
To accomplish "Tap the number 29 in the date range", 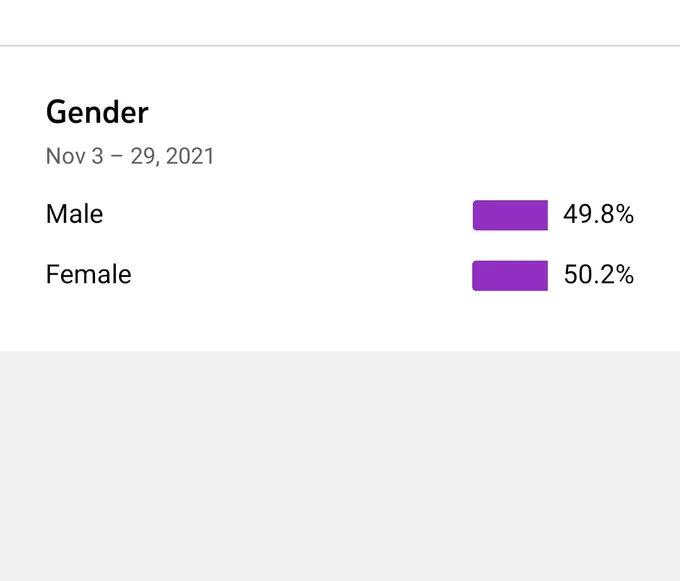I will coord(142,156).
